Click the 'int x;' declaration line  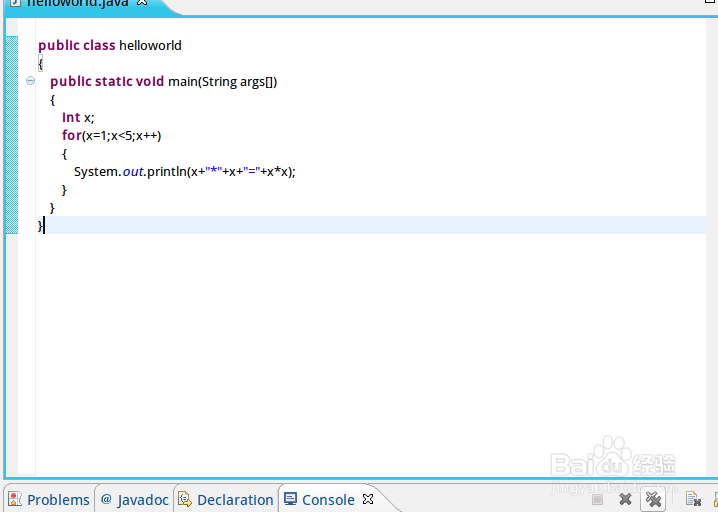(78, 118)
